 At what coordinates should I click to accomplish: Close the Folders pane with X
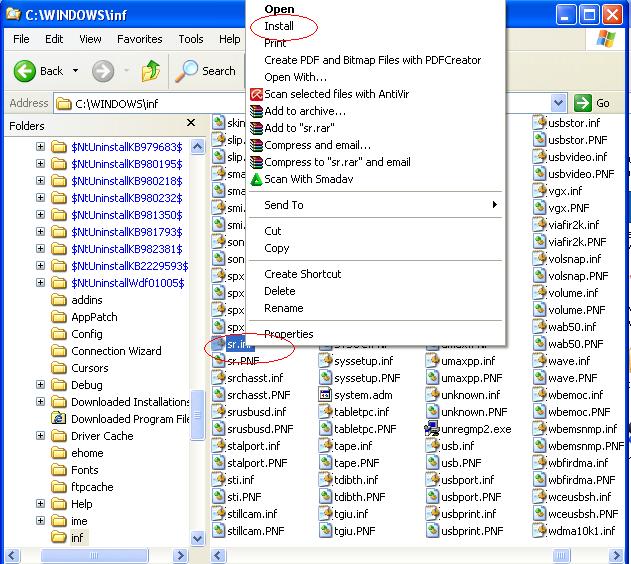coord(191,123)
